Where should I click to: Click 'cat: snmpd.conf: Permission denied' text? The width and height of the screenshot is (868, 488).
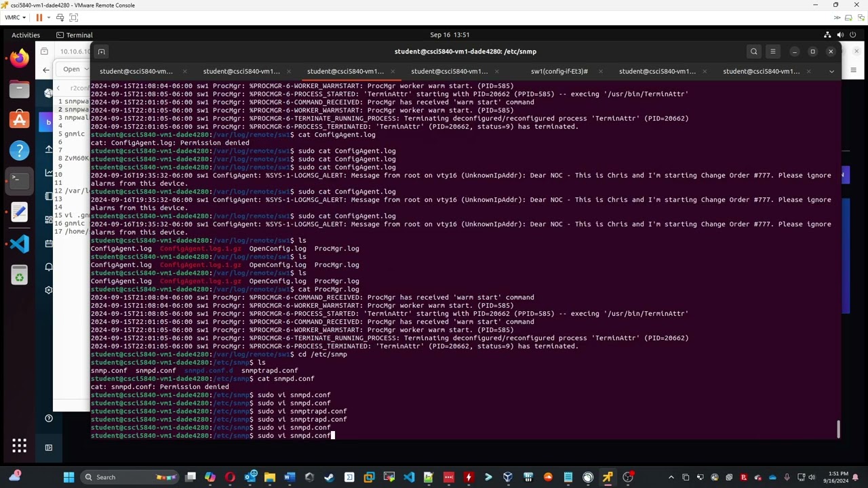click(159, 387)
